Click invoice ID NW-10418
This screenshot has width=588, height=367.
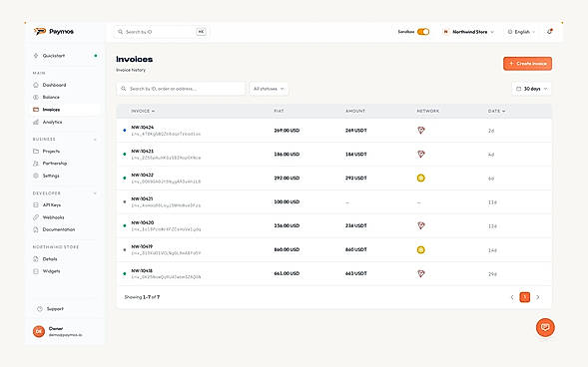[x=142, y=270]
